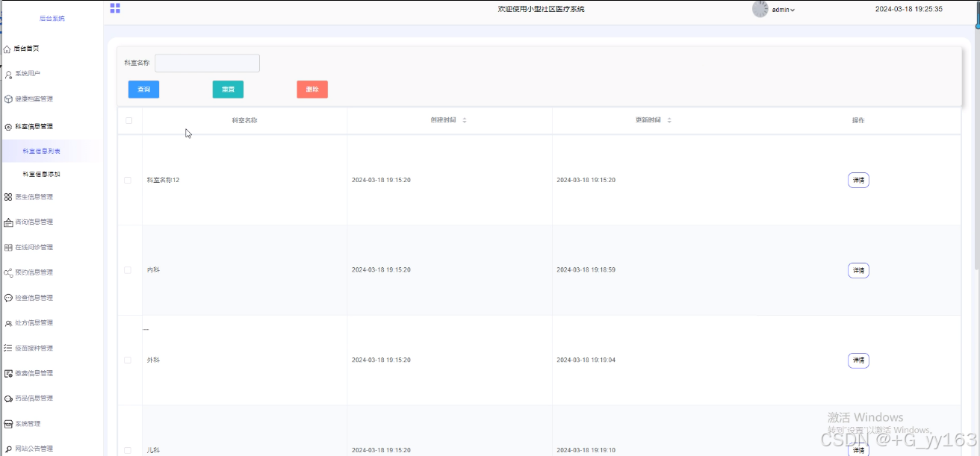Click the cube icon beside 健康档案管理

pyautogui.click(x=8, y=99)
